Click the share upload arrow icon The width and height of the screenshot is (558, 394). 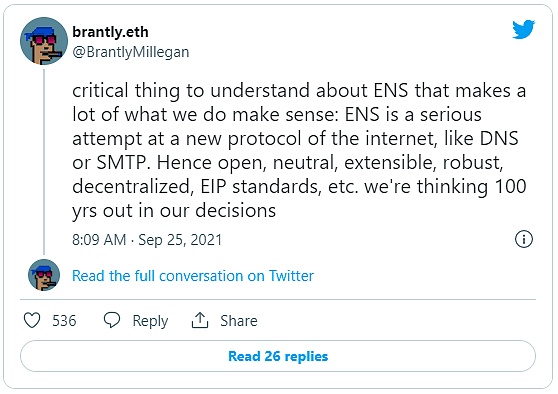click(x=200, y=320)
